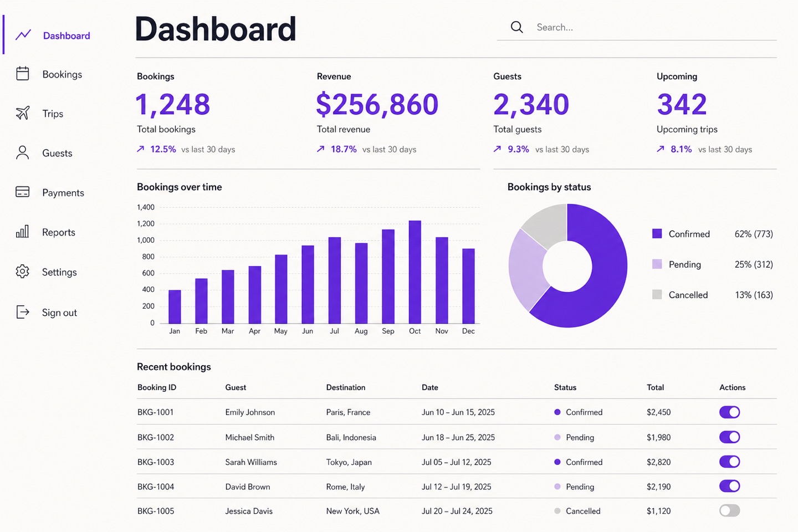Click the Guest column header
Screen dimensions: 798x532
click(236, 387)
